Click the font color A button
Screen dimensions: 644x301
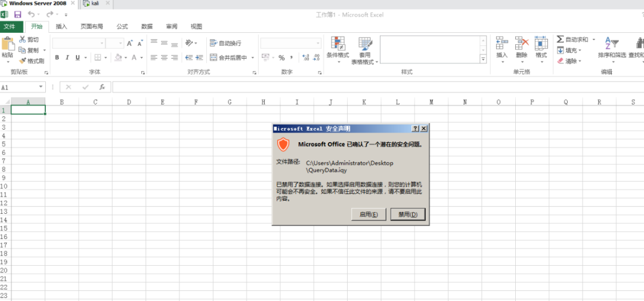pos(134,57)
